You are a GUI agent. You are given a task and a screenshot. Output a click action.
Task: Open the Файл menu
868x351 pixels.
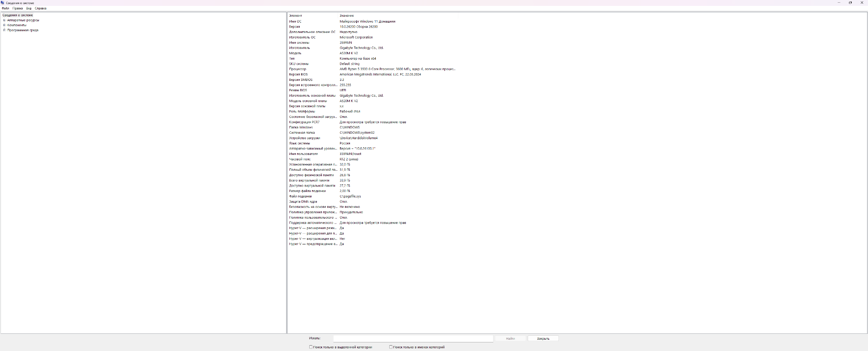(5, 9)
